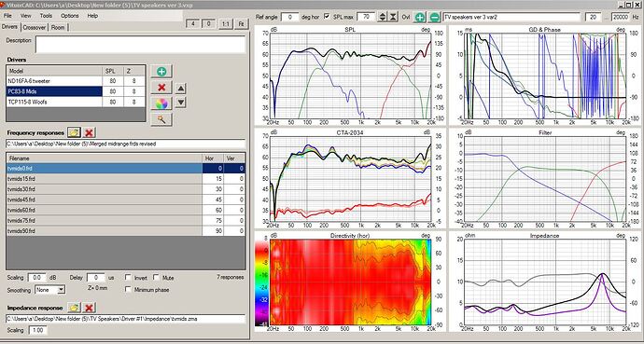Click the frequency responses folder path field
The width and height of the screenshot is (644, 344).
click(126, 144)
